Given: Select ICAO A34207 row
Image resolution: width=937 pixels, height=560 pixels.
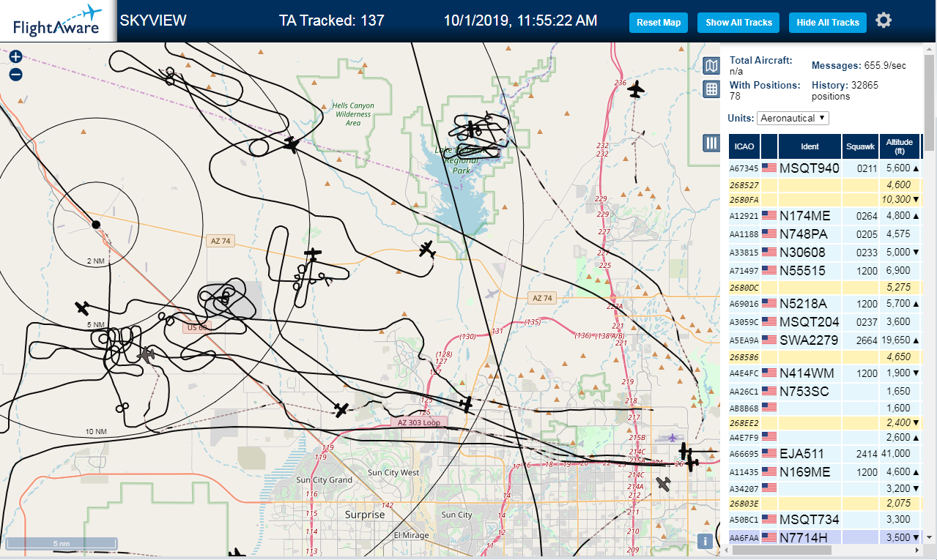Looking at the screenshot, I should (x=824, y=488).
